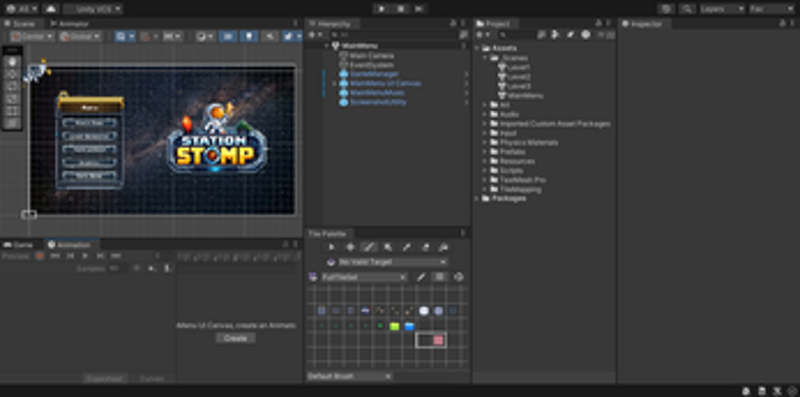Screen dimensions: 800x397
Task: Expand the Prefabs folder
Action: [485, 152]
